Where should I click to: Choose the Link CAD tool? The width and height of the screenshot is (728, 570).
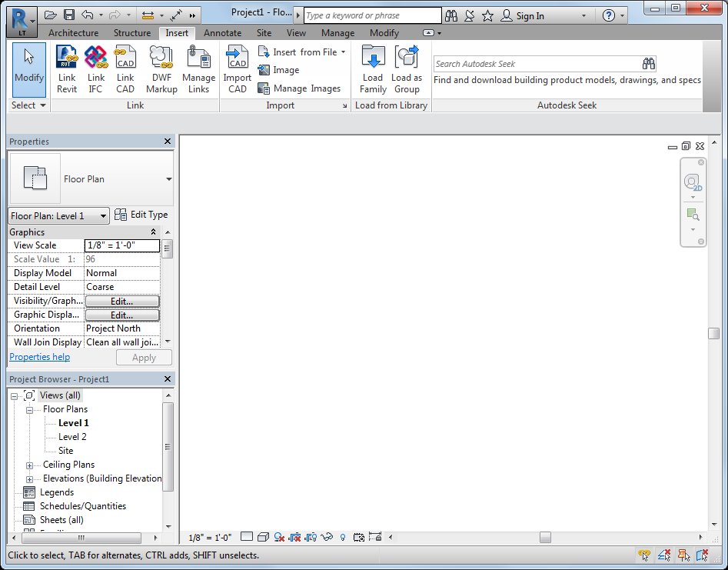tap(125, 69)
